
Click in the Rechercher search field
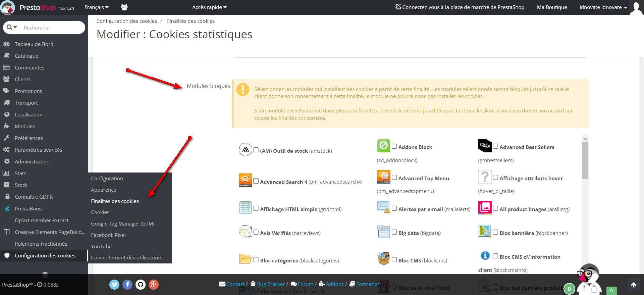point(52,28)
